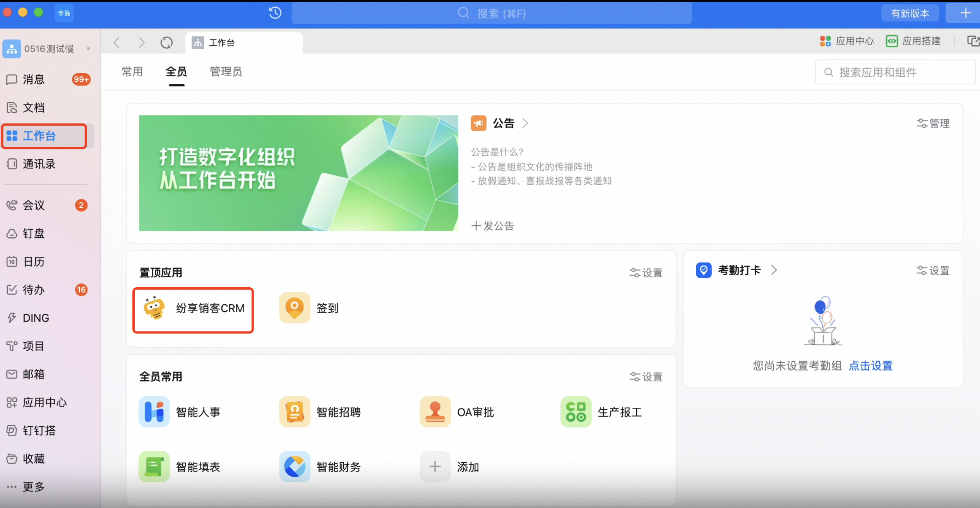Click 设置 for 考勤打卡

click(933, 270)
